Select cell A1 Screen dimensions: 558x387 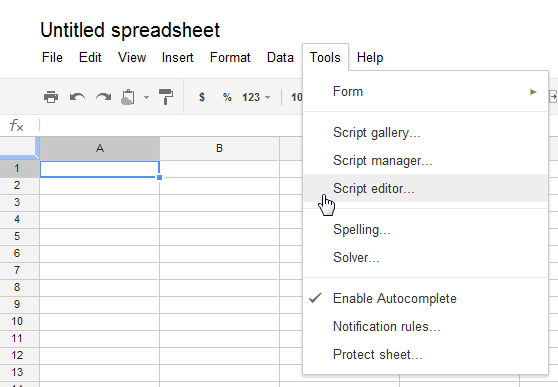pos(100,169)
